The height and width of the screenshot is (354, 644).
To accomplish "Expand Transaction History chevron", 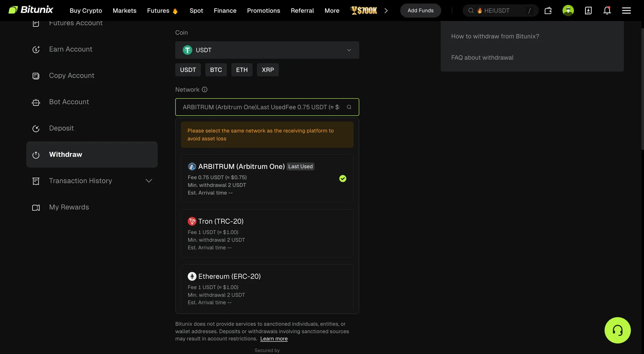I will click(x=149, y=181).
